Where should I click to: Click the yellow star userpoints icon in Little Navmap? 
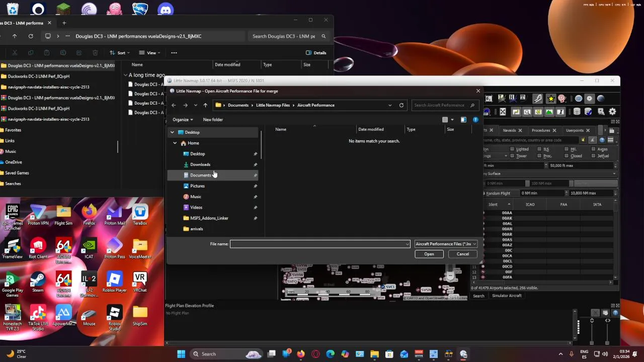(x=551, y=99)
